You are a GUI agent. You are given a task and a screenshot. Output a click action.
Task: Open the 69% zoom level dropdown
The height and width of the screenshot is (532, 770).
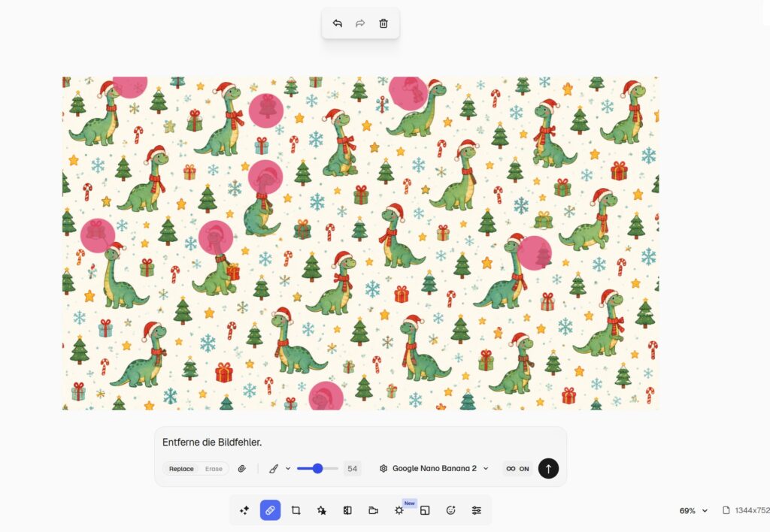693,511
